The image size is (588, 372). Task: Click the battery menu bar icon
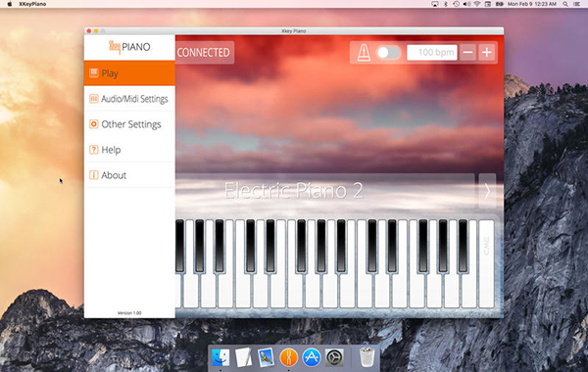pyautogui.click(x=500, y=4)
